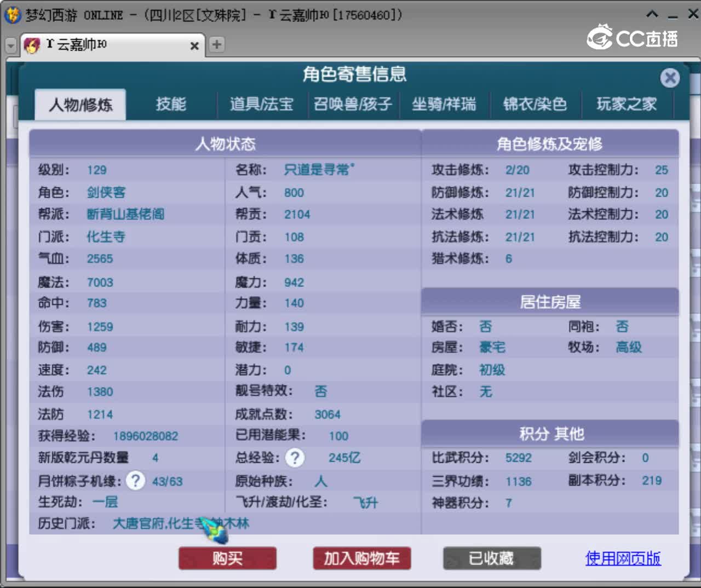Viewport: 701px width, 588px height.
Task: Open the 坐骑/祥瑞 tab
Action: 444,104
